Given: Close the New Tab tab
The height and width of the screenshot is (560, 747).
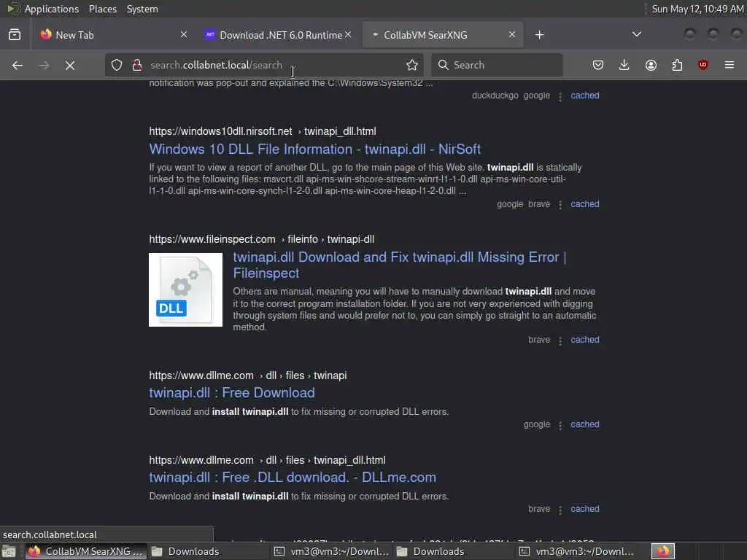Looking at the screenshot, I should 184,35.
